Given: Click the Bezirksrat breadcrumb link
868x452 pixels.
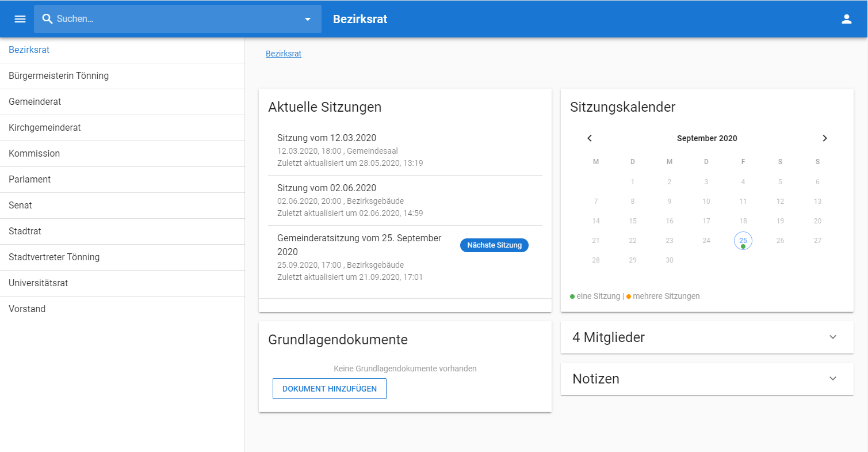Looking at the screenshot, I should pos(283,54).
